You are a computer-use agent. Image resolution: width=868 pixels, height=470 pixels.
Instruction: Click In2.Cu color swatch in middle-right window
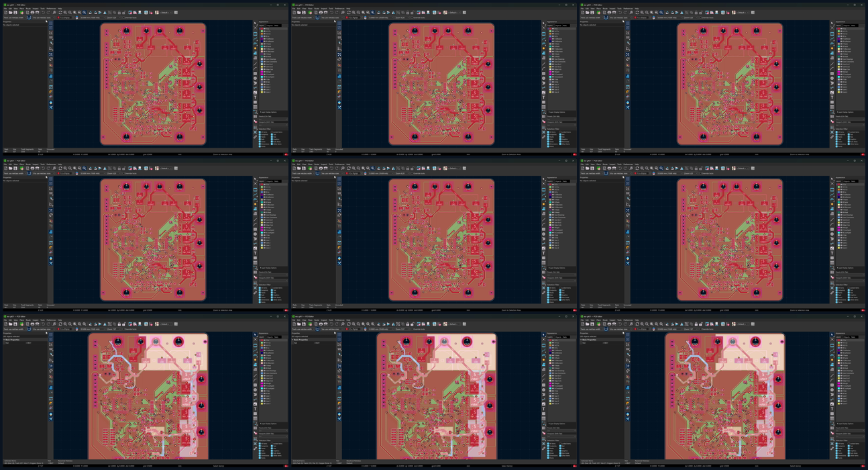pos(838,189)
